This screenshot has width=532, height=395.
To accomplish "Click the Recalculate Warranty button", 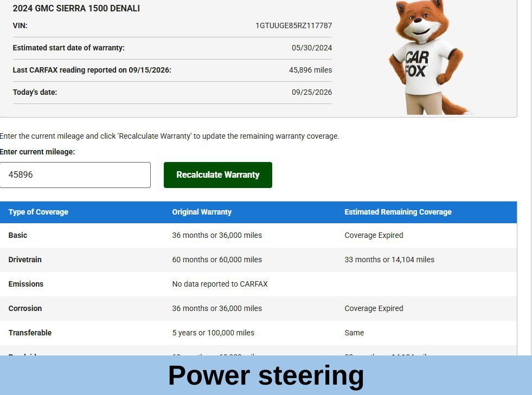I will coord(218,175).
